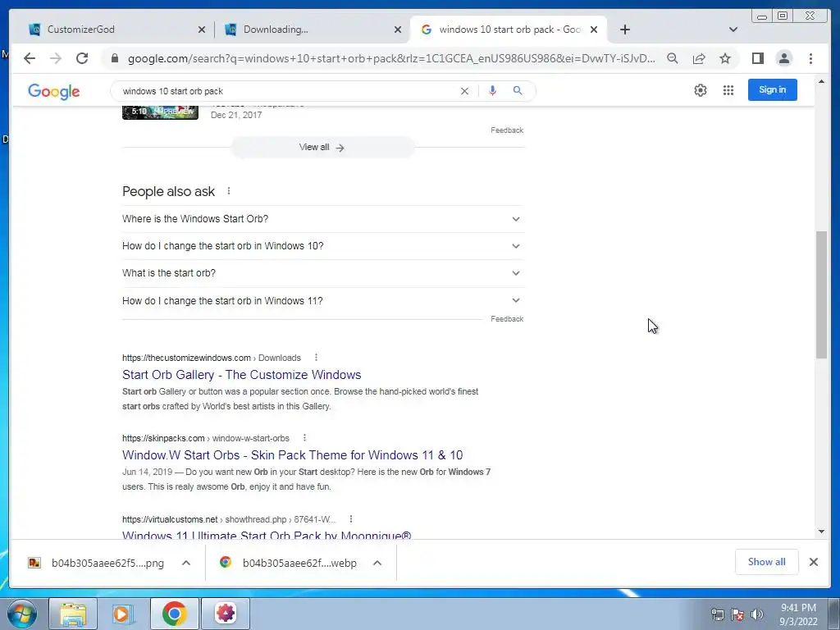Viewport: 840px width, 630px height.
Task: Select the windows 10 start orb pack tab
Action: (x=508, y=30)
